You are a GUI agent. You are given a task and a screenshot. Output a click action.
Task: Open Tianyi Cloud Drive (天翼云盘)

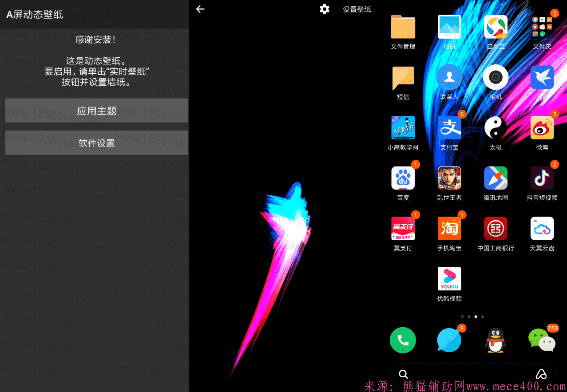coord(542,228)
